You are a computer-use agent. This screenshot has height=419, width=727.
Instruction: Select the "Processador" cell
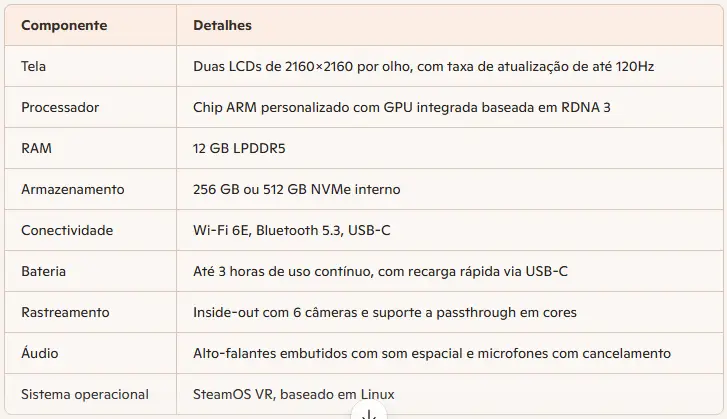(60, 107)
